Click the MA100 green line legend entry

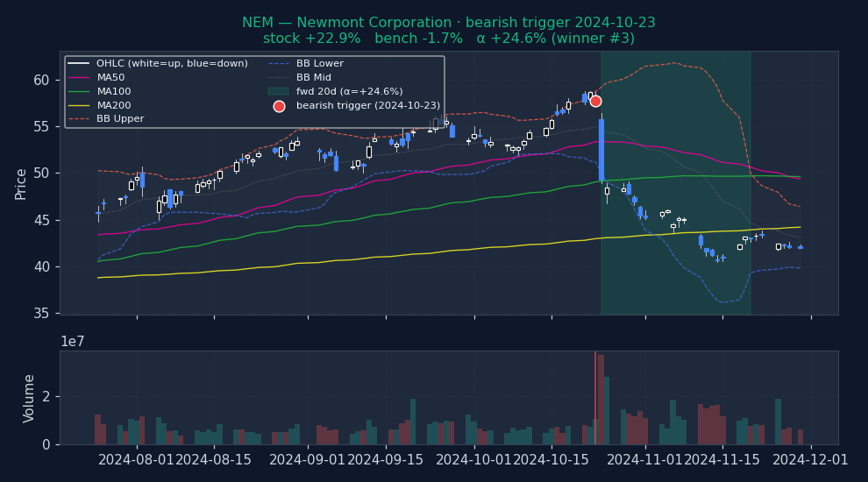click(x=113, y=91)
